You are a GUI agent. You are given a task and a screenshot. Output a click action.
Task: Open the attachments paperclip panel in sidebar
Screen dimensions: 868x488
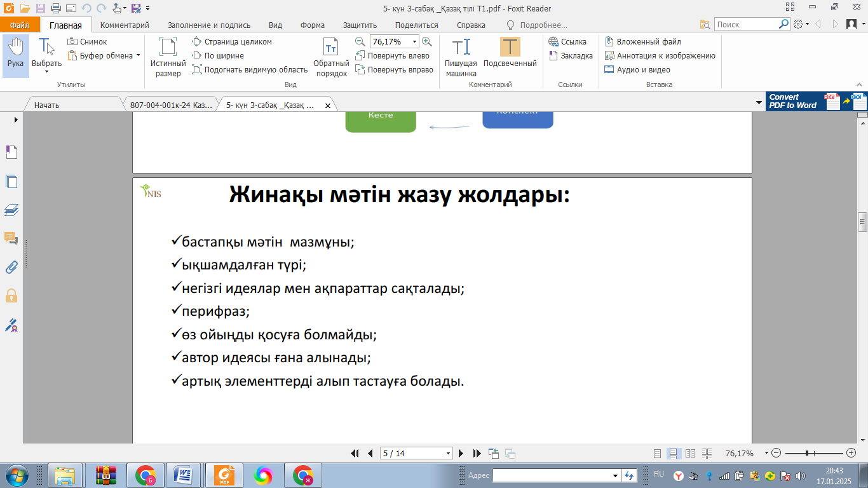(11, 267)
